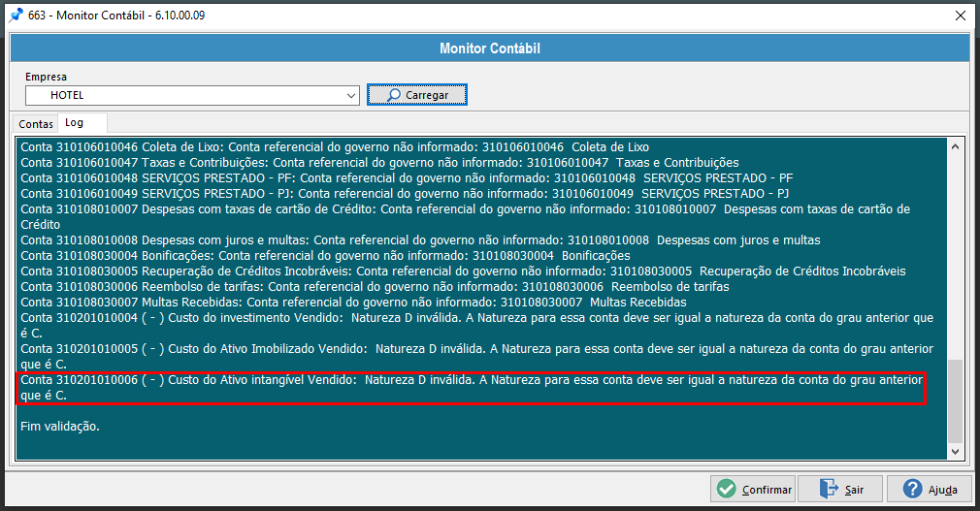Click log line 310108010008 juros e multas
980x511 pixels.
[x=421, y=240]
